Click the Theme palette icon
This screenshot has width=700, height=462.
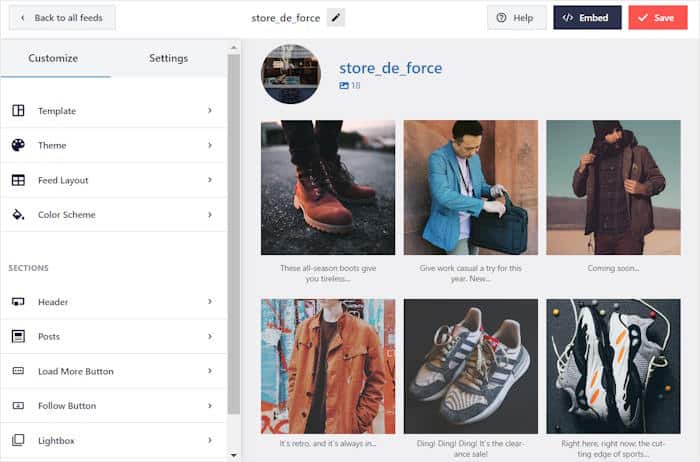click(18, 145)
